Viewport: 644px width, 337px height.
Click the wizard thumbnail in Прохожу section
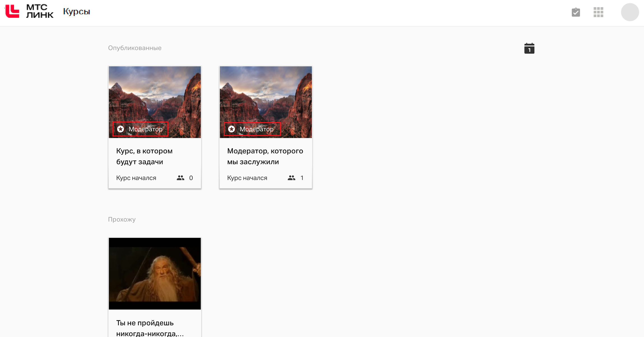click(x=155, y=274)
